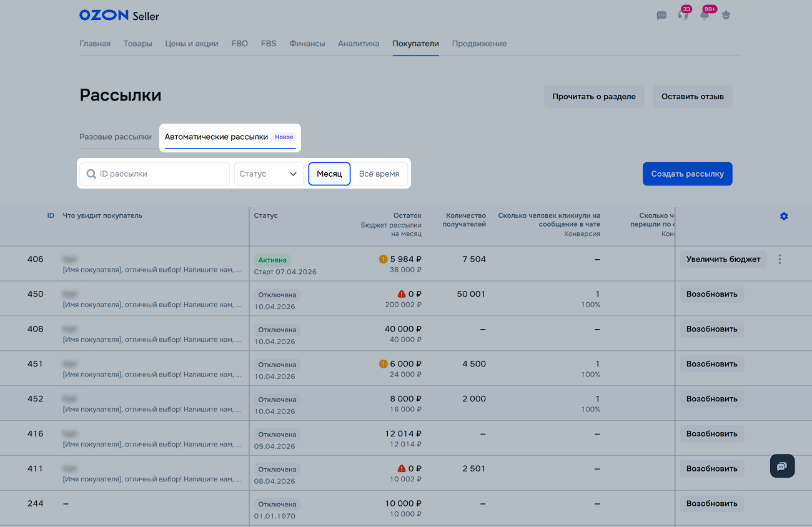This screenshot has width=812, height=527.
Task: Open the three-dot menu for mailing 406
Action: coord(780,259)
